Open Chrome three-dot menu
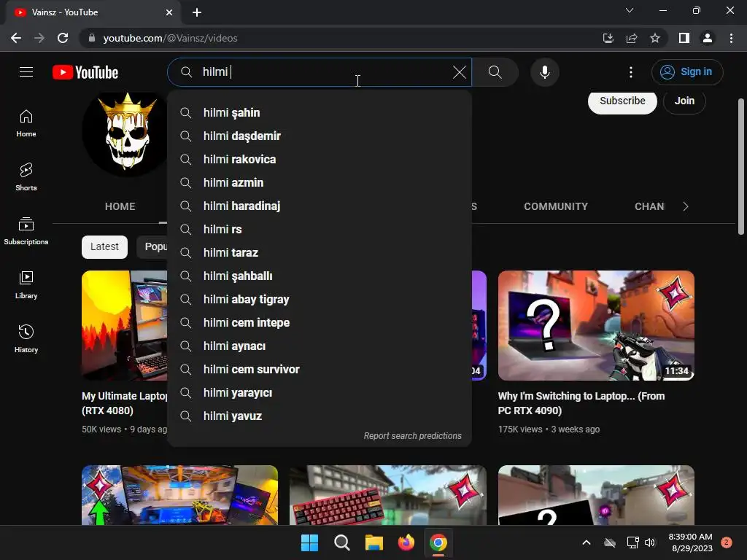Image resolution: width=747 pixels, height=560 pixels. [731, 38]
